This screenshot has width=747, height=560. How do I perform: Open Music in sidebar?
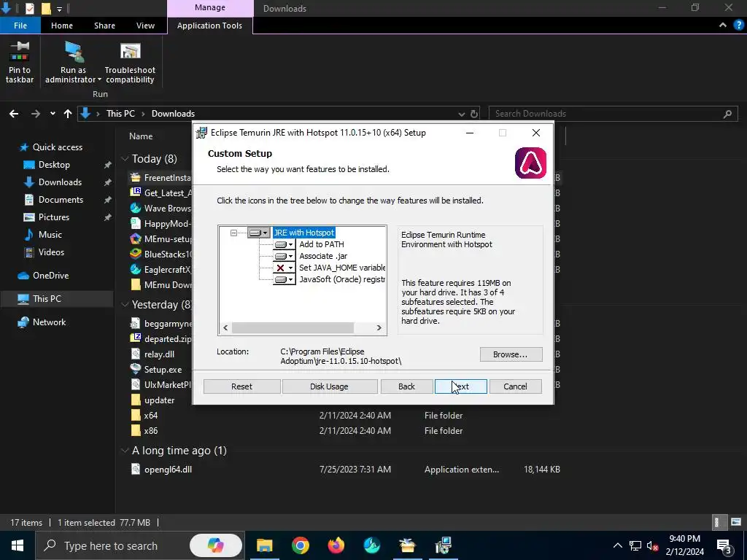[50, 235]
